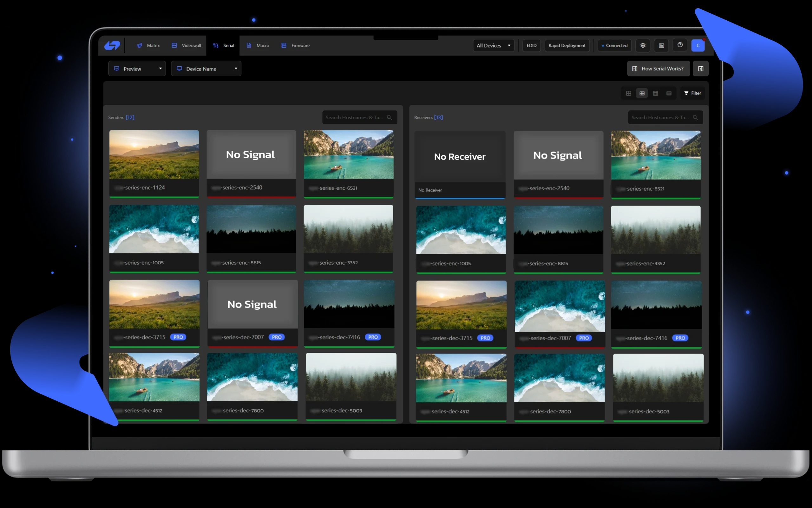Click the app logo in the top-left

tap(112, 45)
